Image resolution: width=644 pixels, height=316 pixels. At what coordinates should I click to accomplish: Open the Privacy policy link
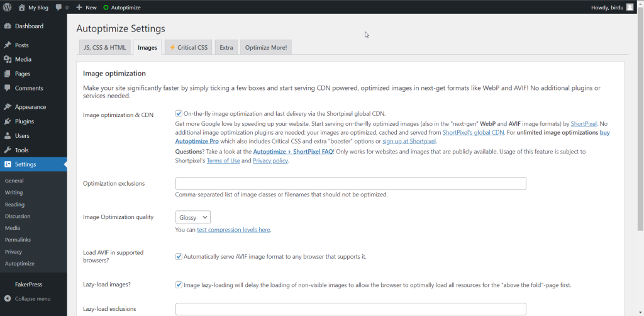tap(270, 161)
